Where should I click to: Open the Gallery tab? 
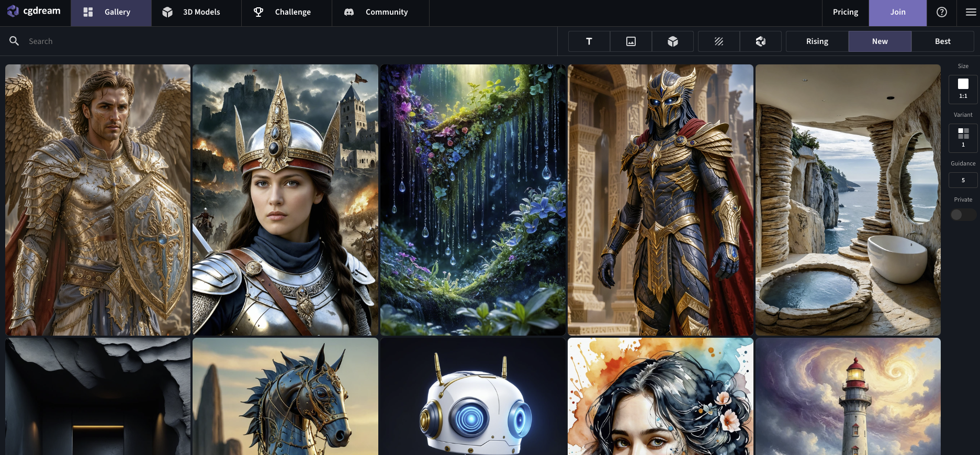pos(111,13)
